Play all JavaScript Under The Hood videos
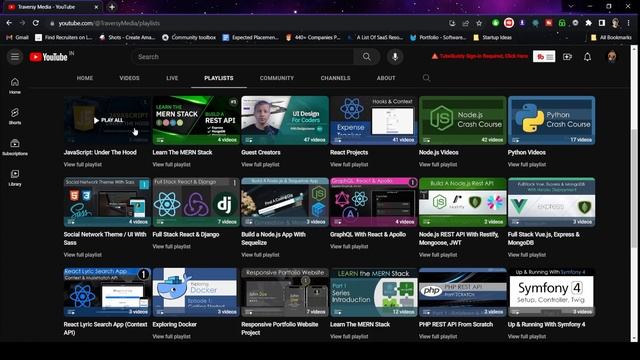 108,120
